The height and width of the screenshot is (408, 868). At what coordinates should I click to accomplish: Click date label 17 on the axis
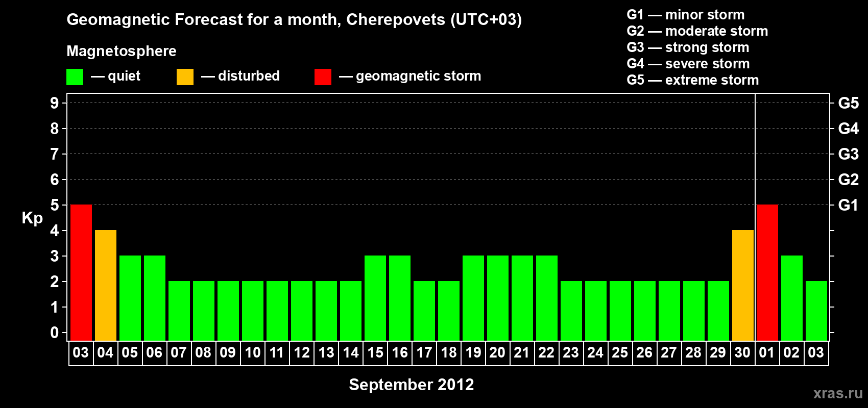point(424,353)
